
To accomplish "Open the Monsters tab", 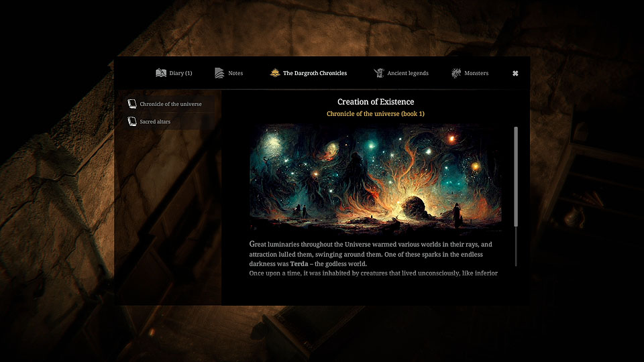I will (476, 73).
